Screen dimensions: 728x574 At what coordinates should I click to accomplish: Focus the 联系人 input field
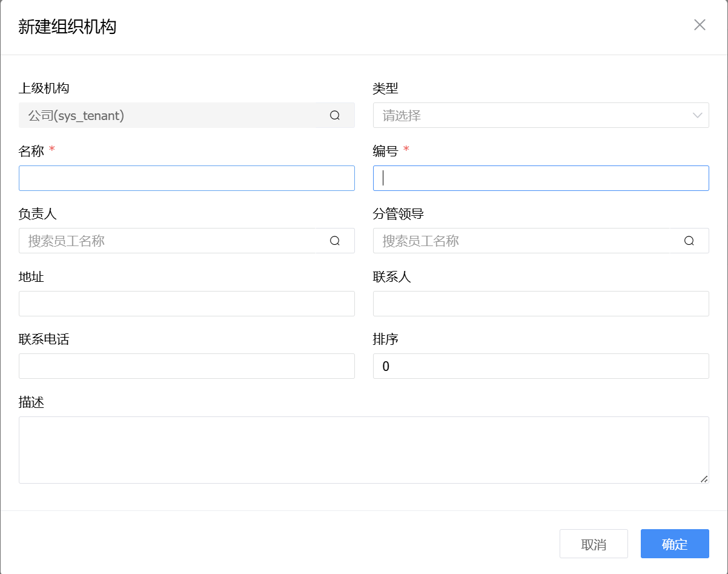point(541,304)
